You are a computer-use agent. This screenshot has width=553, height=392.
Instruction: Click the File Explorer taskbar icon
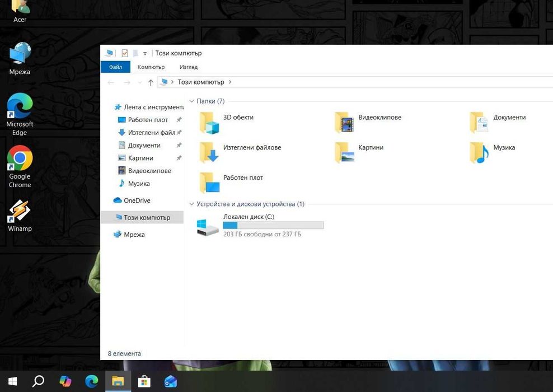pyautogui.click(x=118, y=381)
